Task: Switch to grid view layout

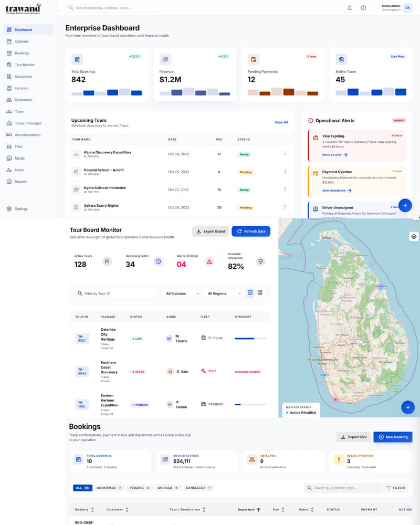Action: (x=260, y=293)
